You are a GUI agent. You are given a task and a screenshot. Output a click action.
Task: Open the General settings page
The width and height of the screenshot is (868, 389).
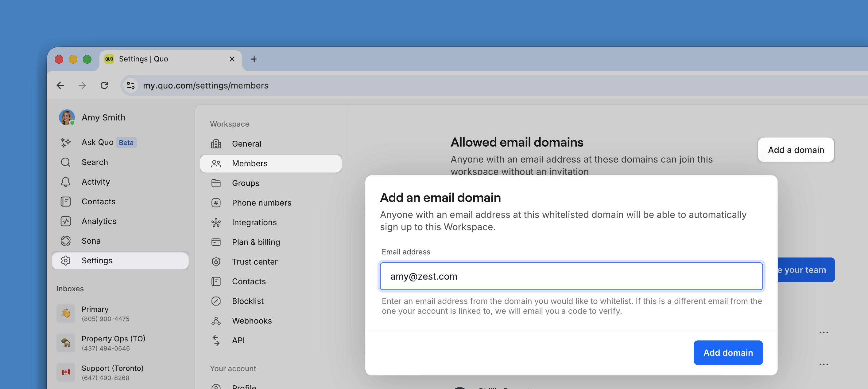pos(271,144)
